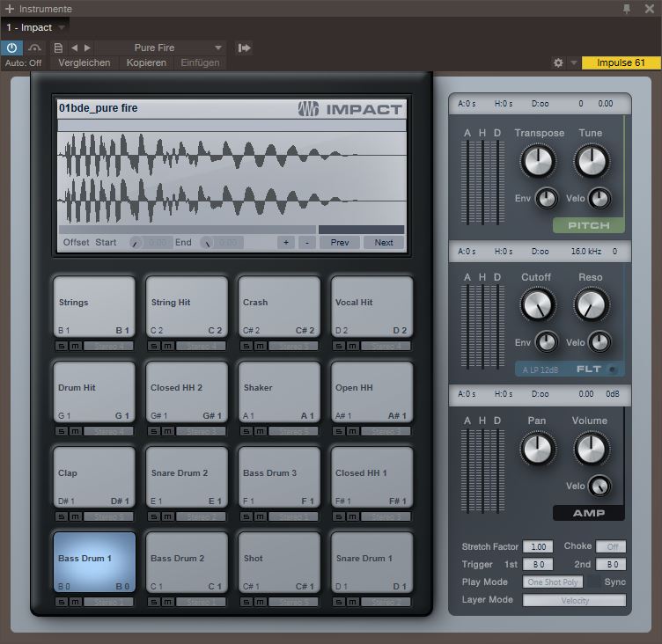Click the Amp Velo knob

pos(600,487)
